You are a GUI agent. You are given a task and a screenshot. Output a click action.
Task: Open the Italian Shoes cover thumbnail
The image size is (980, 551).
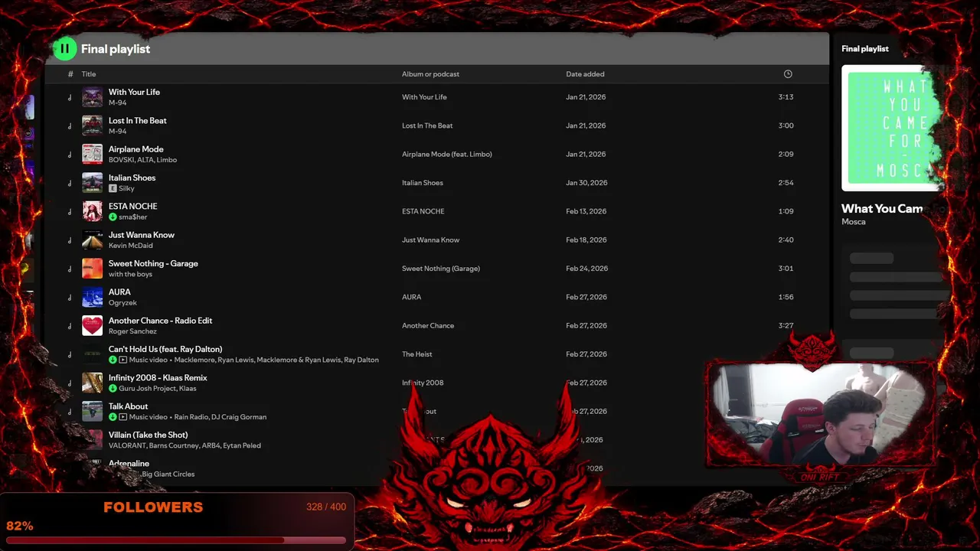(92, 183)
